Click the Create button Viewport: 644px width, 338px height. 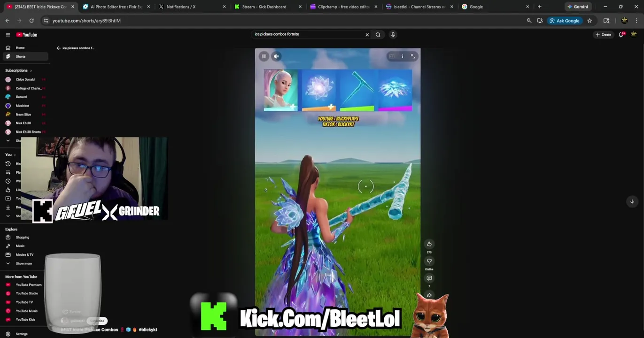(x=603, y=34)
